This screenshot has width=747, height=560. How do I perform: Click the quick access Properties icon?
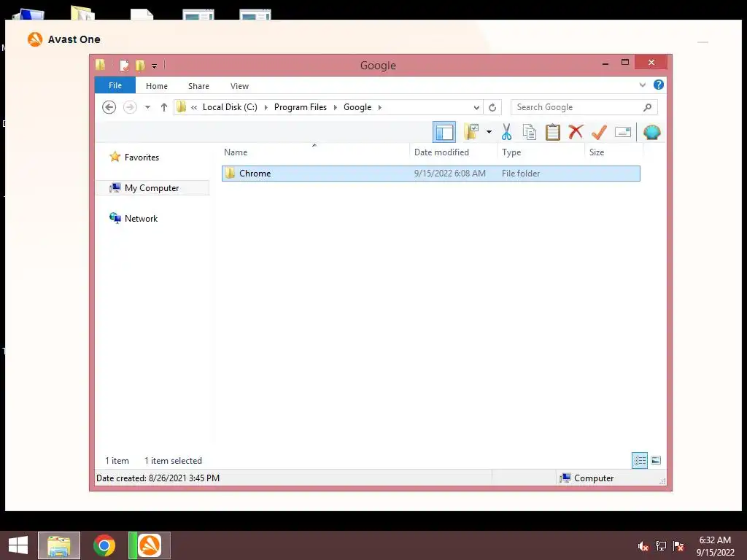tap(124, 65)
